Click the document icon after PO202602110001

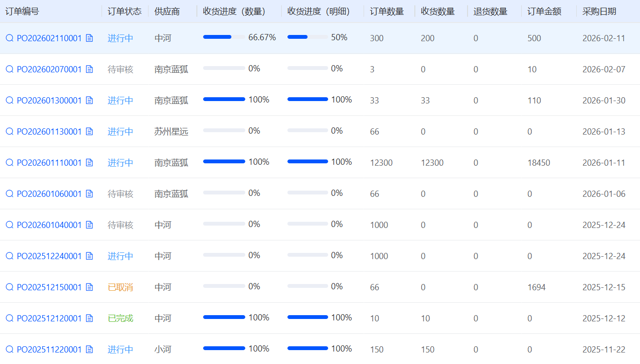(x=89, y=38)
